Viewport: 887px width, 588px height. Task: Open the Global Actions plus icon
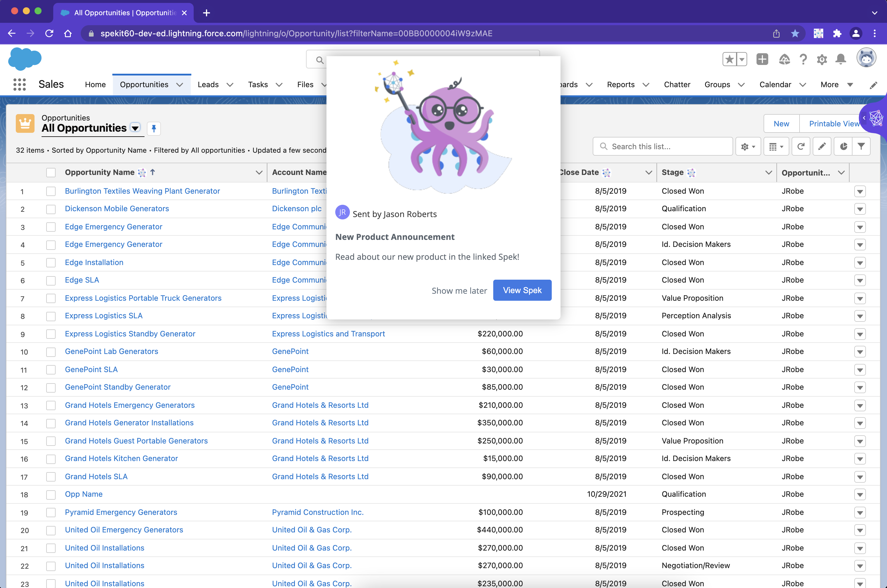coord(762,59)
